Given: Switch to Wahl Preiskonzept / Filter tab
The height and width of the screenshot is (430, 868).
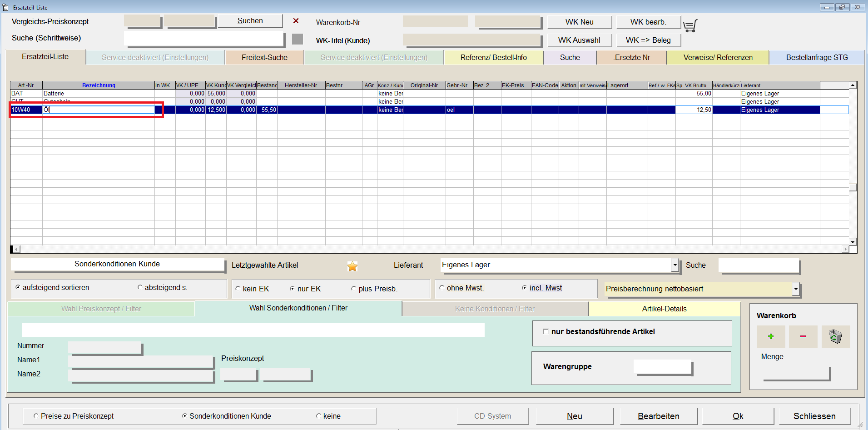Looking at the screenshot, I should [x=101, y=309].
